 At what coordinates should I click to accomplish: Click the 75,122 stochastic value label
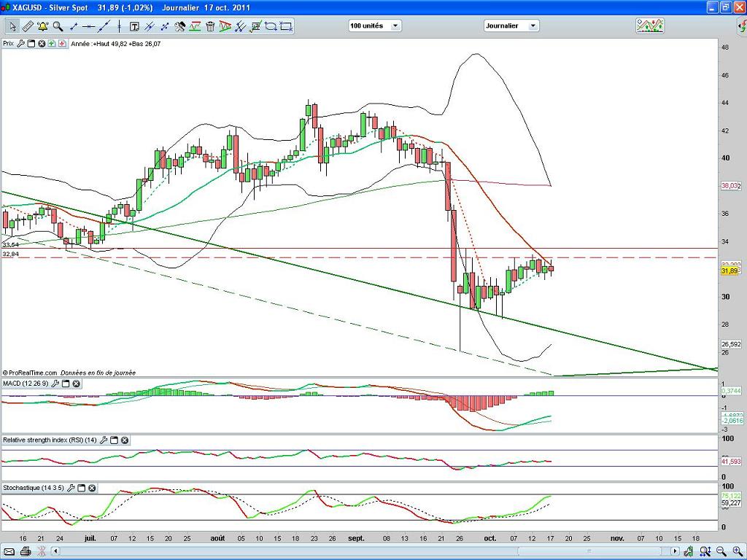click(731, 496)
